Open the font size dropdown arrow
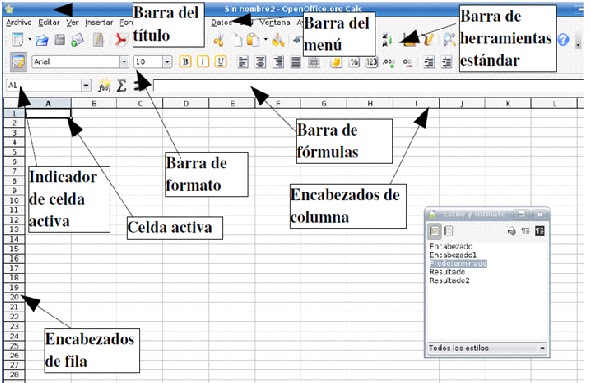This screenshot has width=590, height=383. coord(167,62)
